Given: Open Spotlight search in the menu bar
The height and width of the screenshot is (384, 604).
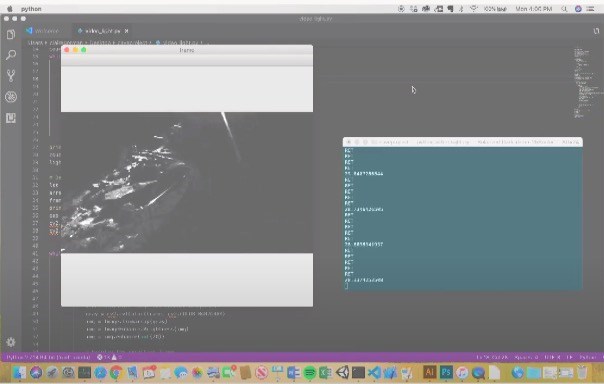Looking at the screenshot, I should click(x=564, y=9).
